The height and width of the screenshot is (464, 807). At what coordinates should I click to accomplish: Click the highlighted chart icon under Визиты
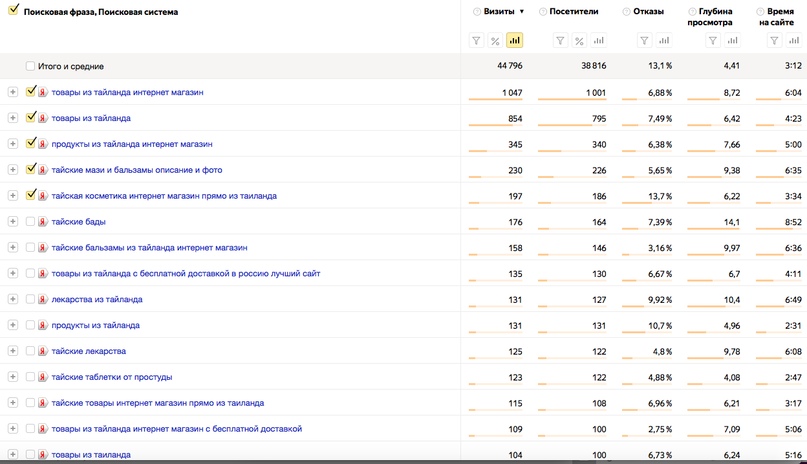[x=515, y=41]
